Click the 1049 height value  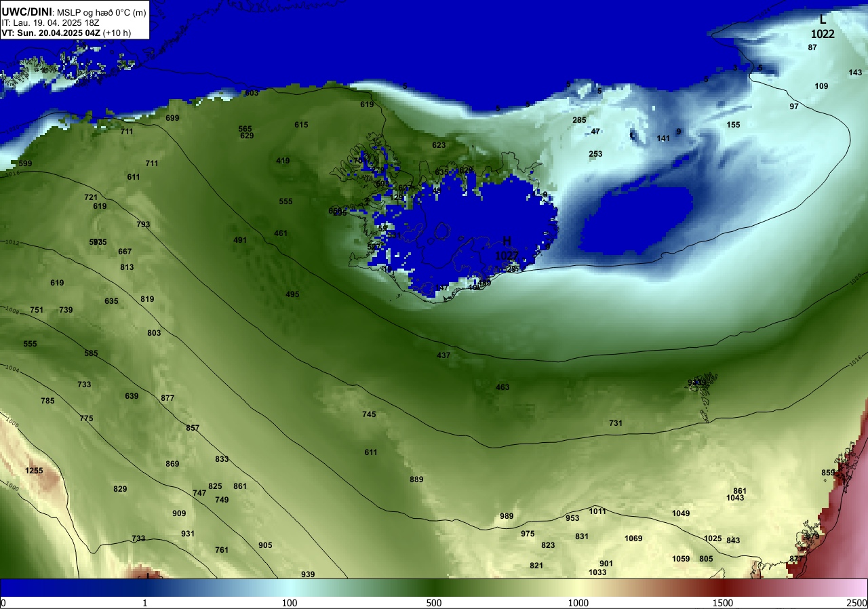coord(681,513)
